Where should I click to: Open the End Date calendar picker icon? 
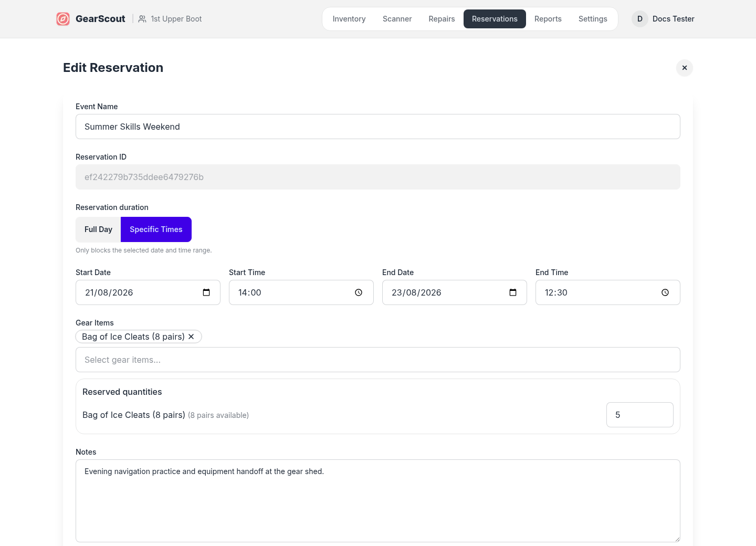513,292
